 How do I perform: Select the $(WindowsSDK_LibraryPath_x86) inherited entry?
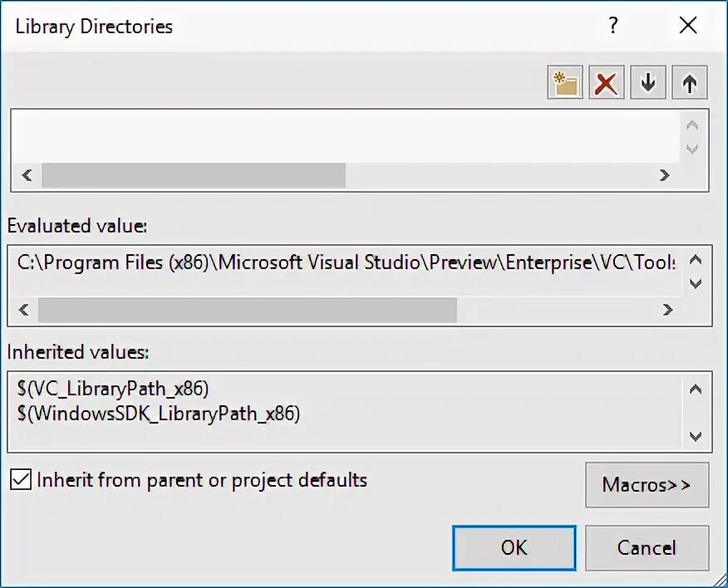[x=159, y=413]
